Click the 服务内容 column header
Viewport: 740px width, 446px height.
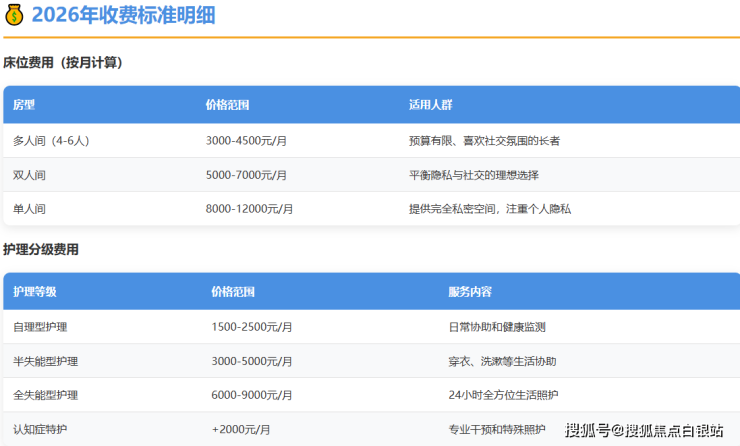coord(470,292)
